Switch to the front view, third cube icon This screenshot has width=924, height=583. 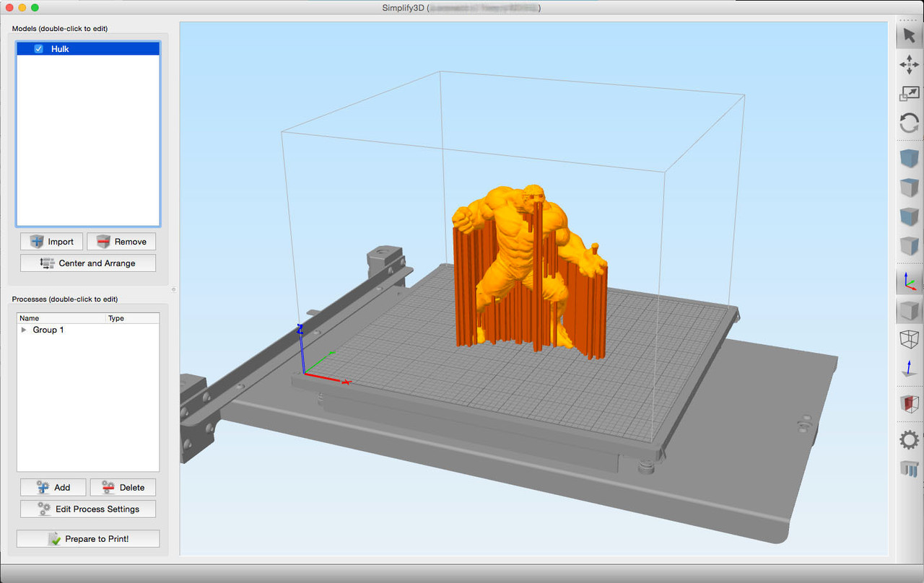(909, 216)
